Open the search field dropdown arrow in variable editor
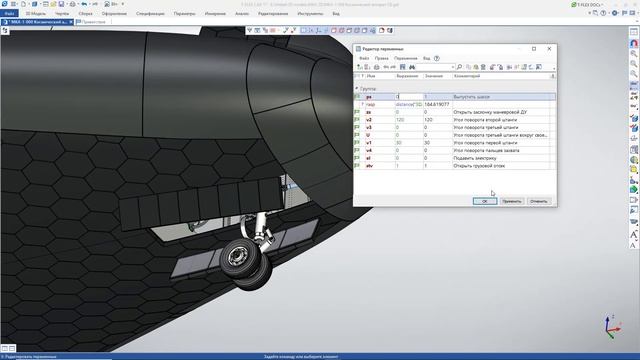 pyautogui.click(x=453, y=67)
